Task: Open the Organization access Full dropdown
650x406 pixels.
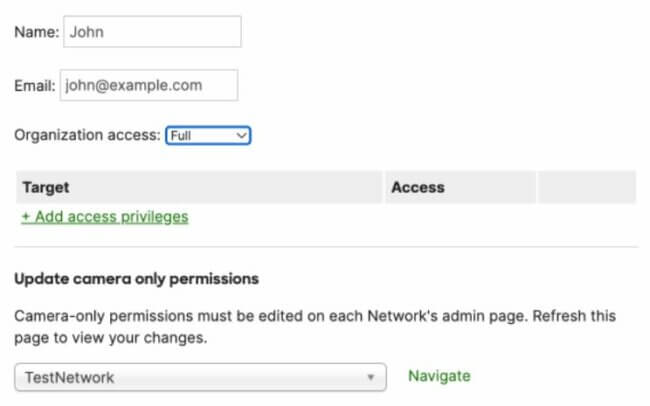Action: pyautogui.click(x=208, y=136)
